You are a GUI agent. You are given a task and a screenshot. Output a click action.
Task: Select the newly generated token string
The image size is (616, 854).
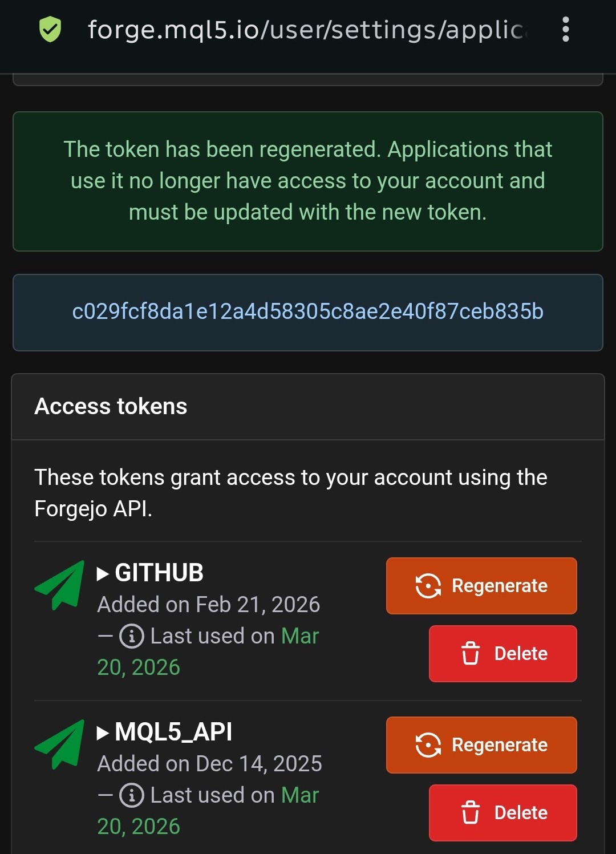pos(308,311)
